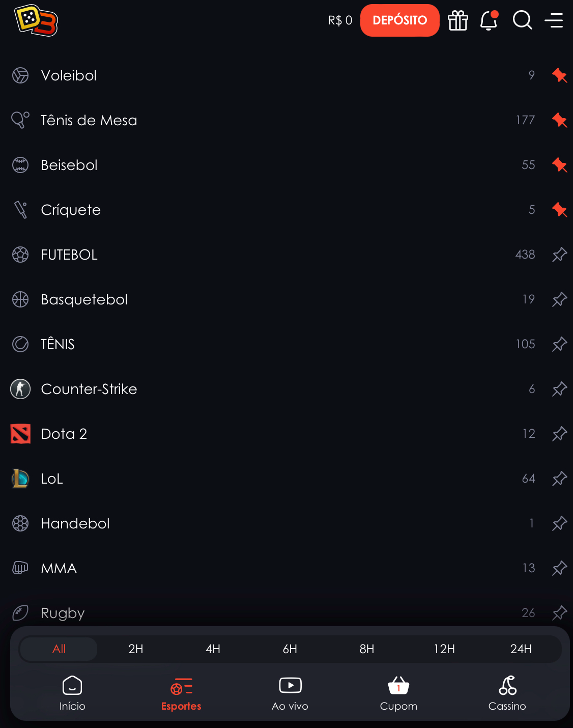This screenshot has height=728, width=573.
Task: Pin FUTEBOL to favorites
Action: 559,255
